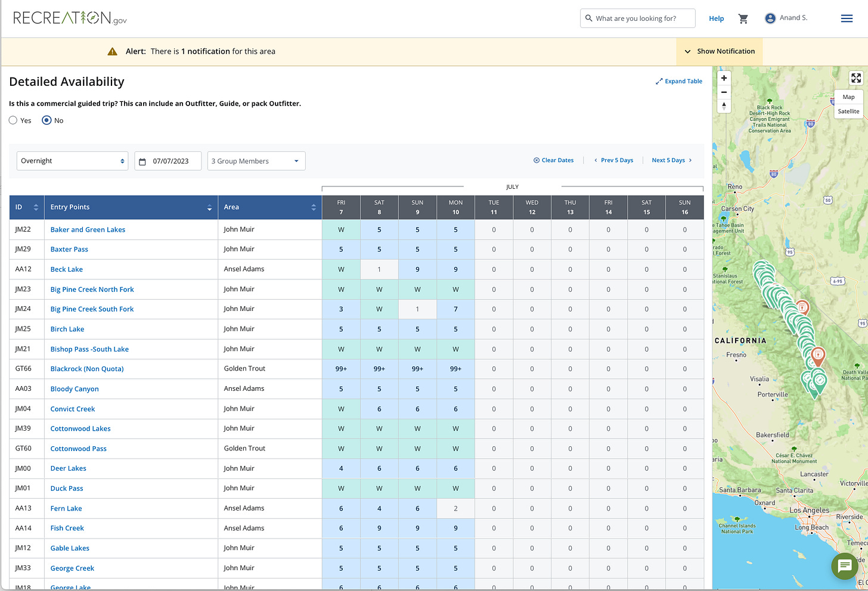This screenshot has height=591, width=868.
Task: Open Cottonwood Lakes entry point
Action: pyautogui.click(x=80, y=428)
